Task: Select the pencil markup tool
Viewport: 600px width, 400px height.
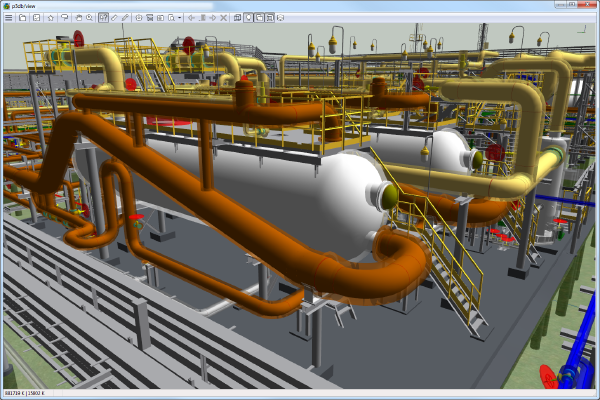Action: [x=125, y=18]
